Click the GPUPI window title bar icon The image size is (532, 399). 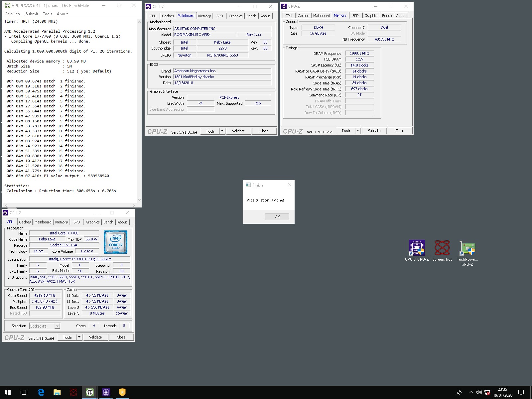tap(7, 5)
